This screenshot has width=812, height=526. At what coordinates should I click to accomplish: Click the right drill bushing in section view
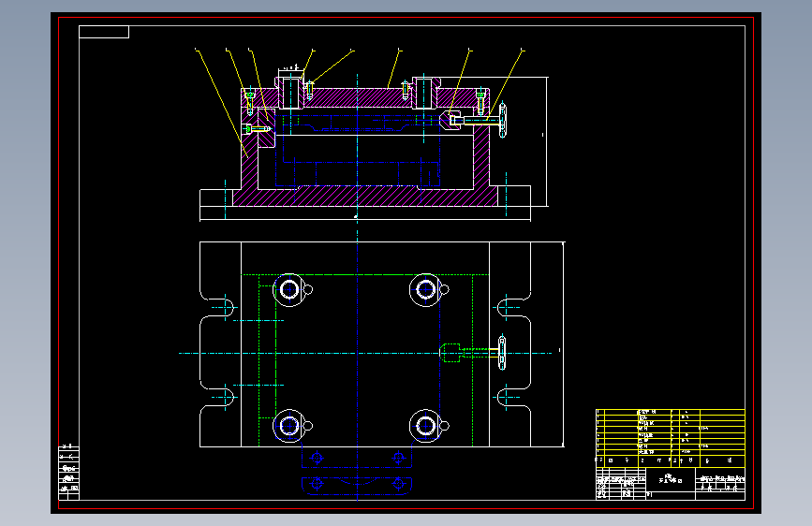424,92
